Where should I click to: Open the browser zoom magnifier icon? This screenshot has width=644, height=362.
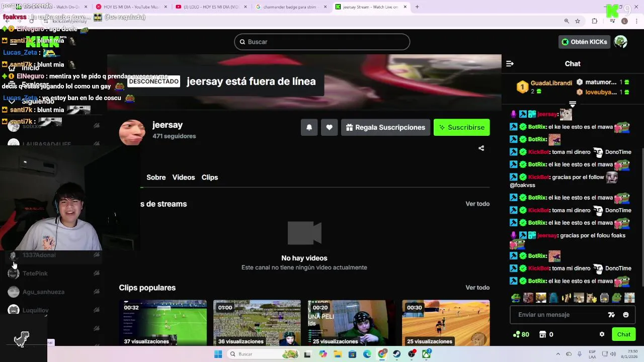tap(567, 21)
